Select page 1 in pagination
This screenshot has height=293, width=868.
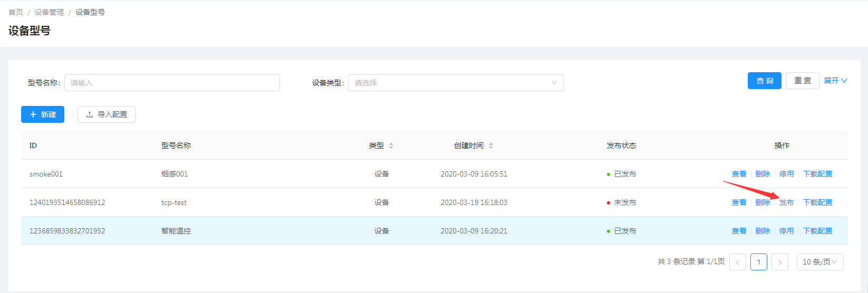pyautogui.click(x=758, y=262)
